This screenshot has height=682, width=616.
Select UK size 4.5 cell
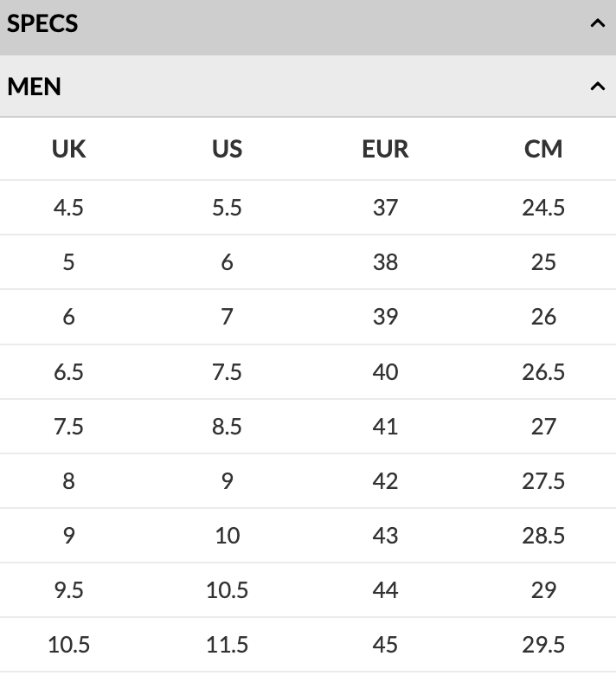[x=69, y=208]
